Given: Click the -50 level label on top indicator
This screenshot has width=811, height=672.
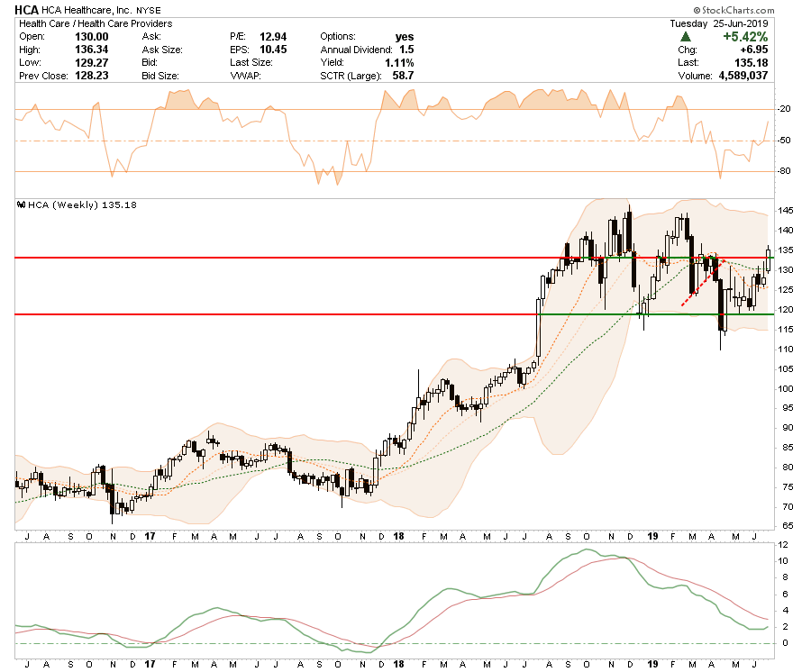Looking at the screenshot, I should pyautogui.click(x=784, y=141).
